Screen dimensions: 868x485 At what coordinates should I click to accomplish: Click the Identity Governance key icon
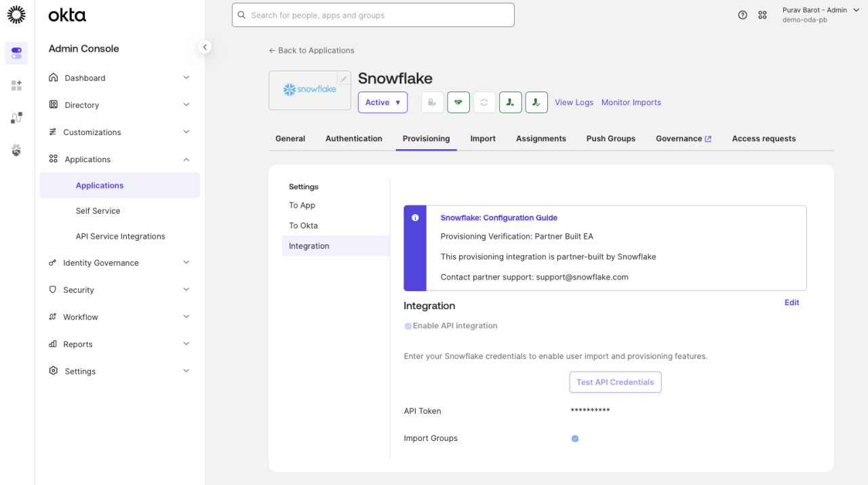tap(53, 263)
